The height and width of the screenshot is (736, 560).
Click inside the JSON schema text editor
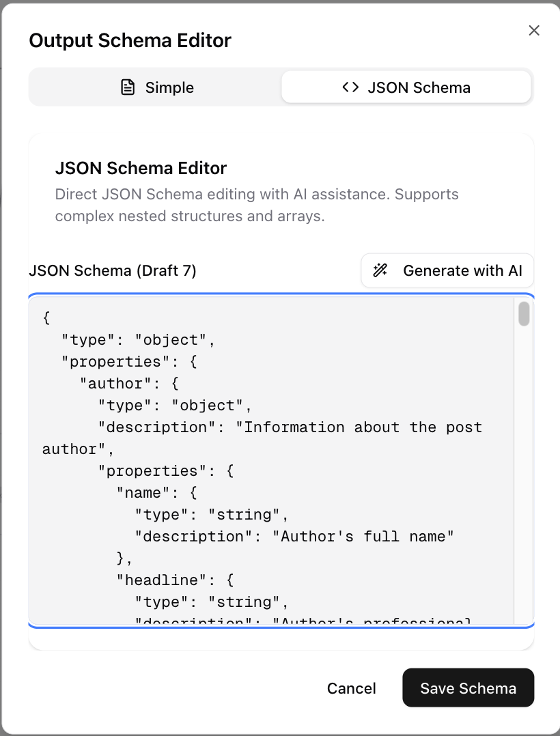[273, 457]
